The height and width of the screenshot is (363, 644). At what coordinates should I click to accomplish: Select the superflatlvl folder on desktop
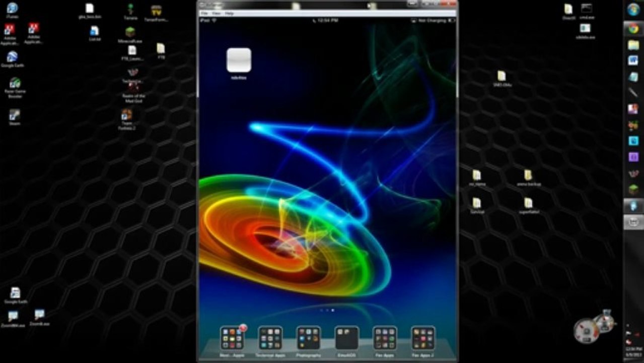click(x=528, y=206)
